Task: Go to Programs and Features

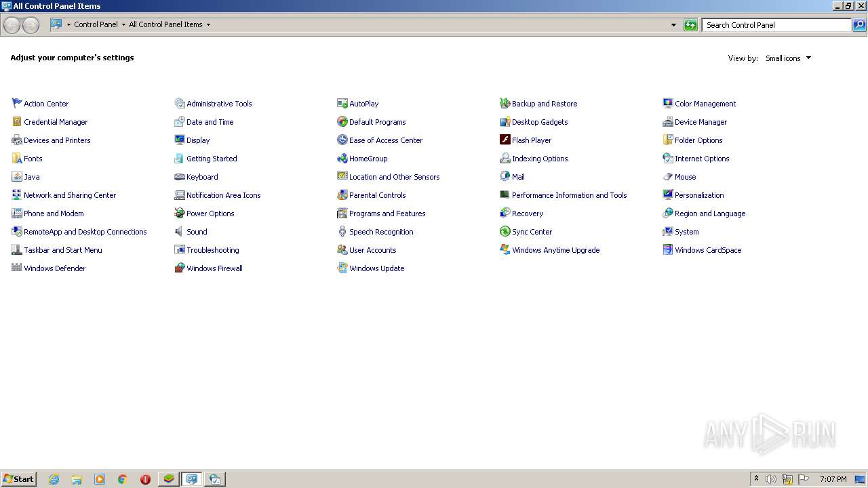Action: [x=387, y=213]
